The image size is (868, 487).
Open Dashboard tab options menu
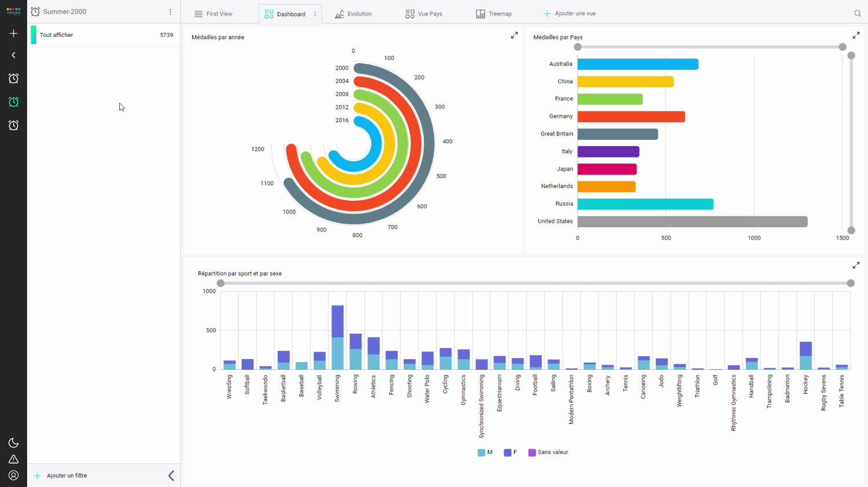315,14
